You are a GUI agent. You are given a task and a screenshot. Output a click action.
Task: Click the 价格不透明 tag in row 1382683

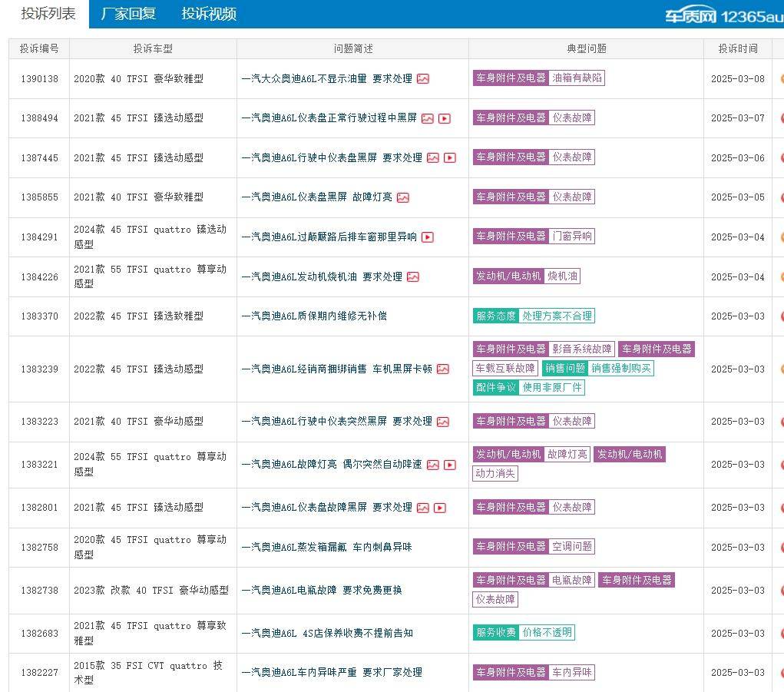[x=547, y=633]
